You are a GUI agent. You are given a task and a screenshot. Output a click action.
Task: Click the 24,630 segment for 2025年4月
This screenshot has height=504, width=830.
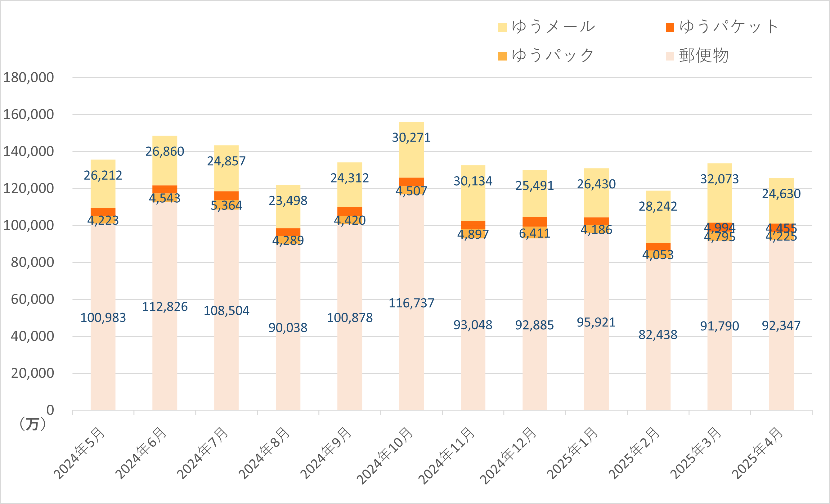coord(781,201)
